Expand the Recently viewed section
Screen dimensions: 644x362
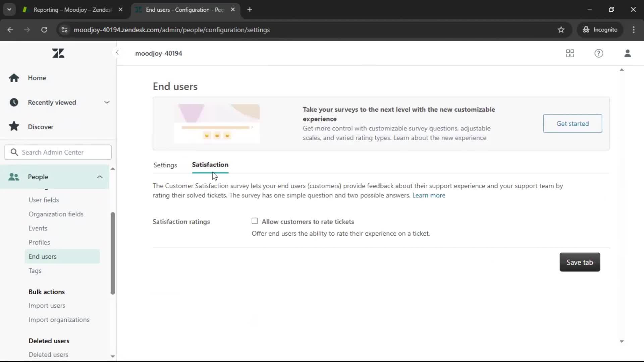[107, 102]
